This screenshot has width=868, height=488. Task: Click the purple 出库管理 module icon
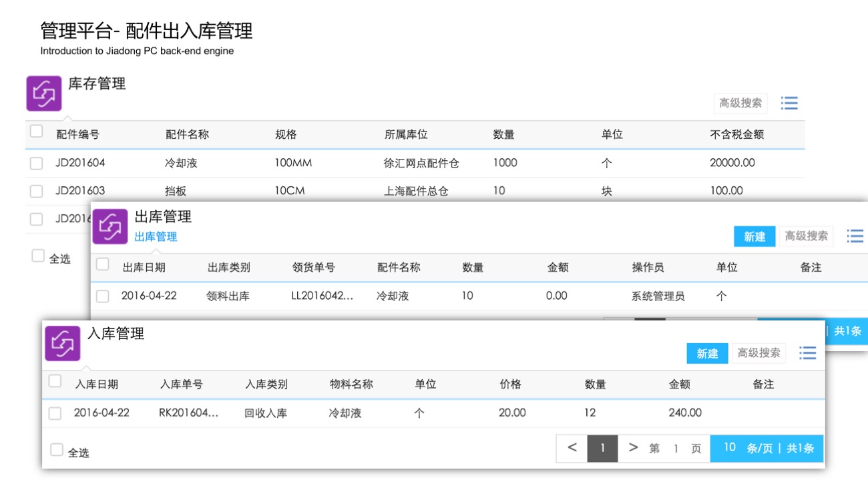[110, 226]
